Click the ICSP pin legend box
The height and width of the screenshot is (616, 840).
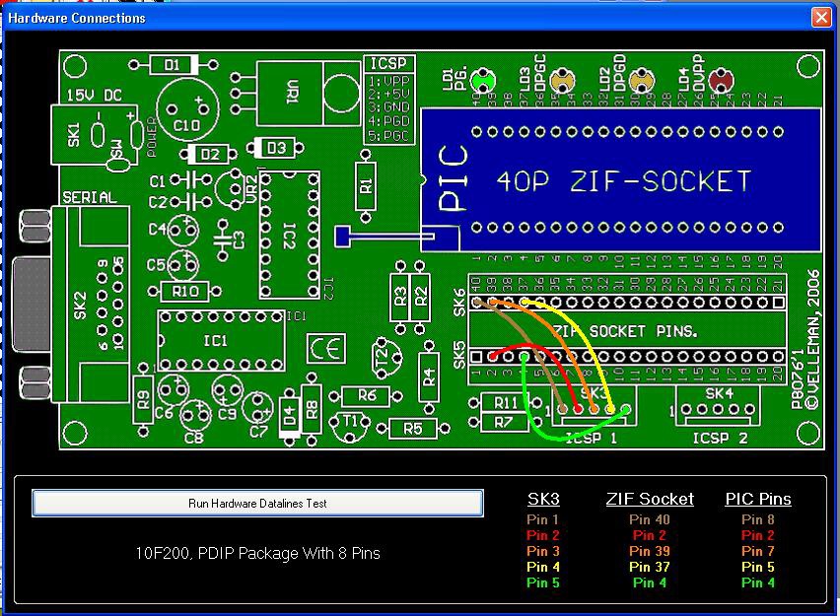pyautogui.click(x=389, y=101)
